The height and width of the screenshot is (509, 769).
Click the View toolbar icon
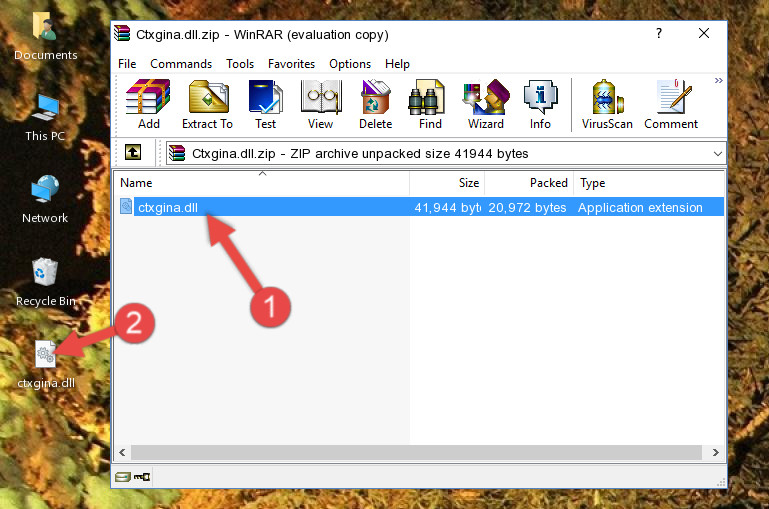click(321, 104)
